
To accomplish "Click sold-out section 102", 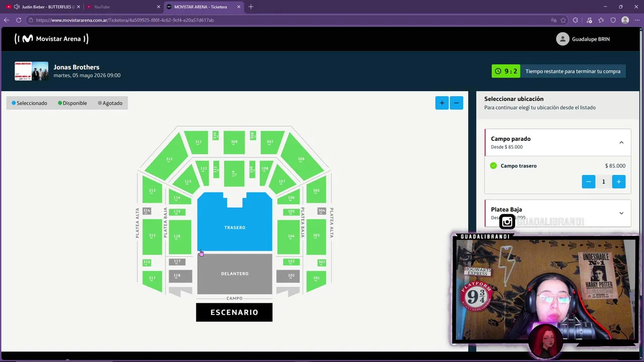I will pyautogui.click(x=288, y=276).
